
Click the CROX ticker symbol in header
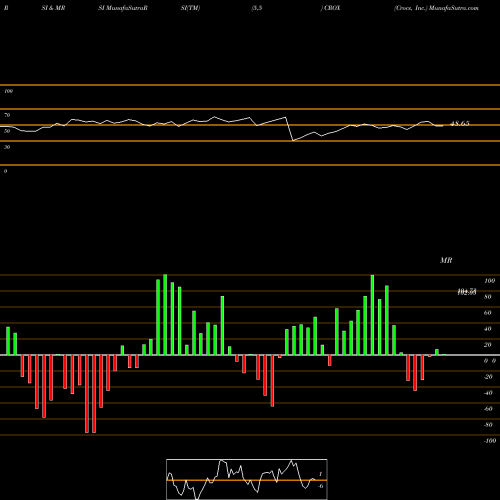pos(332,8)
